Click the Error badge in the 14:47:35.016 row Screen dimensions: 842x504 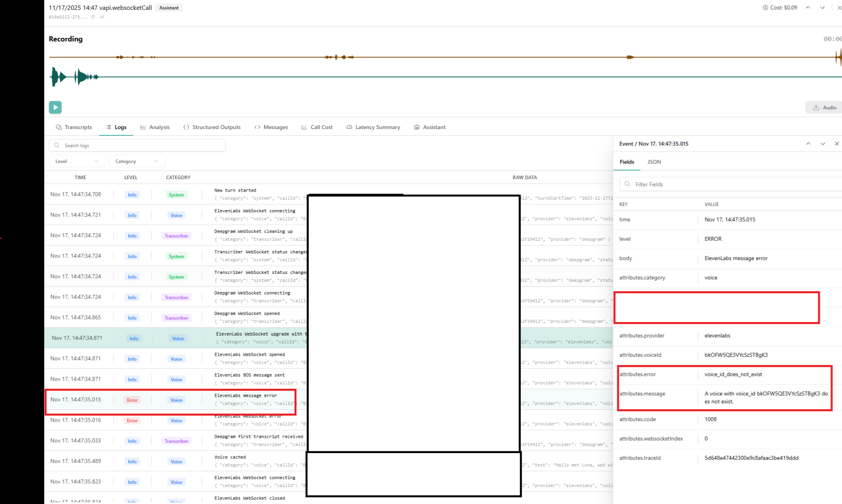point(132,420)
